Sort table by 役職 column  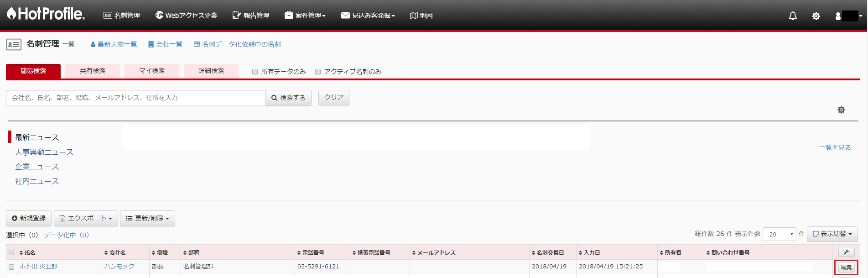pyautogui.click(x=160, y=252)
